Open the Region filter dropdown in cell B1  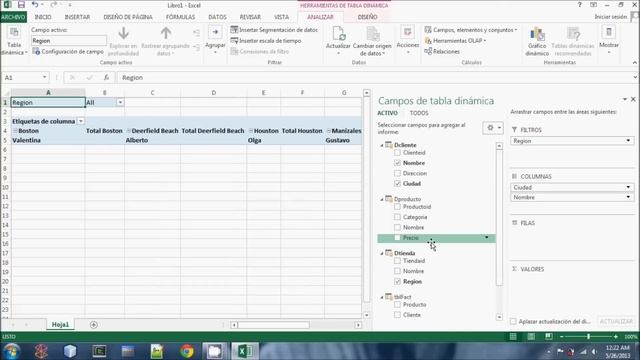pos(120,102)
